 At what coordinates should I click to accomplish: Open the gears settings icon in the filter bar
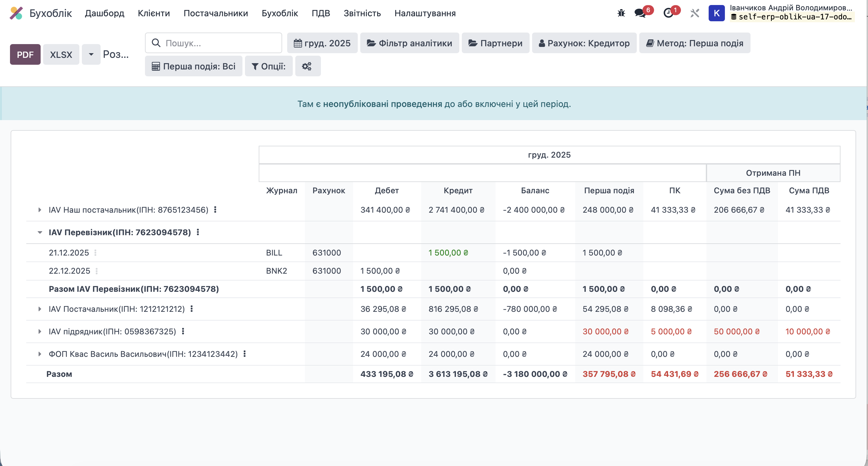307,66
